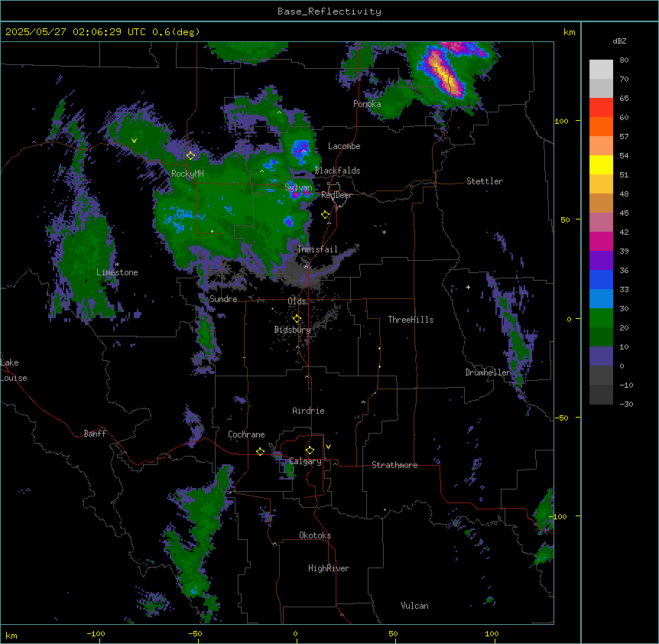The width and height of the screenshot is (659, 644).
Task: Click the ThreeHills label
Action: coord(411,320)
